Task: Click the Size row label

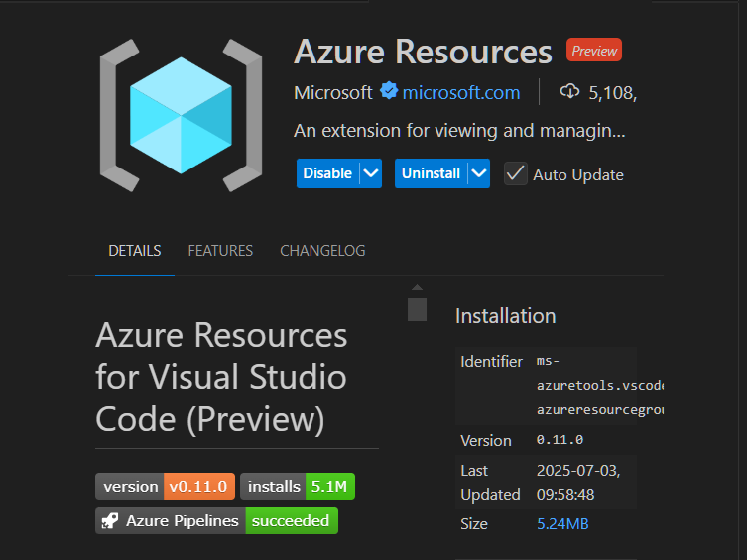Action: tap(474, 524)
